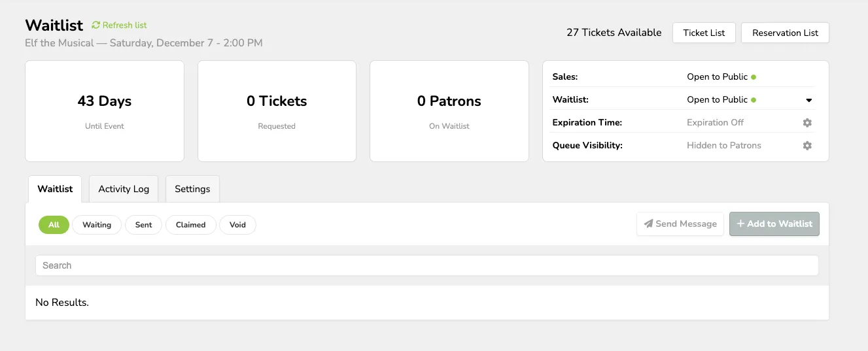The width and height of the screenshot is (868, 351).
Task: Click green status dot beside Waitlist status
Action: pos(754,100)
